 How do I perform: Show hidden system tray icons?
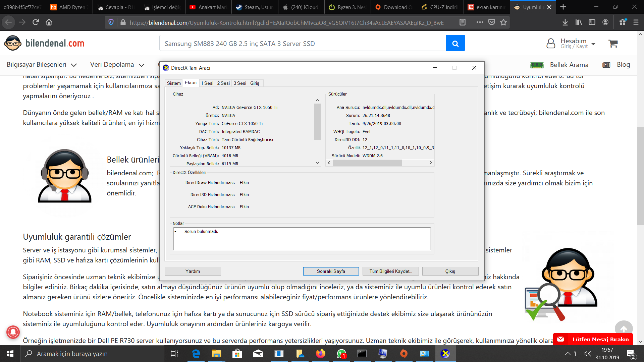568,354
